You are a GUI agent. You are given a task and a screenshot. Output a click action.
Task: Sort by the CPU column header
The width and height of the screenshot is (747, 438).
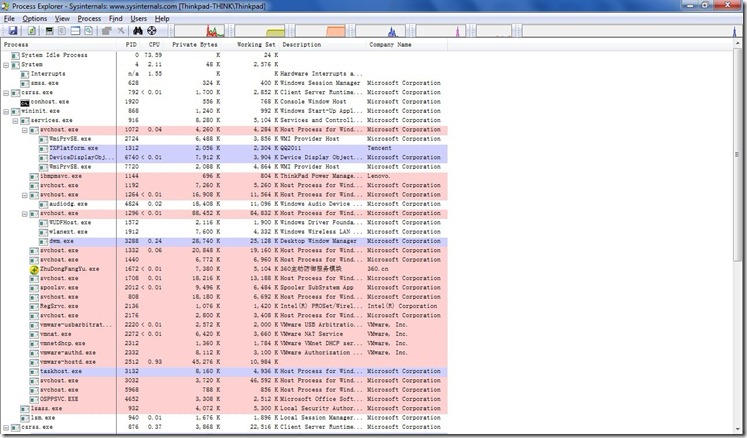pos(153,45)
